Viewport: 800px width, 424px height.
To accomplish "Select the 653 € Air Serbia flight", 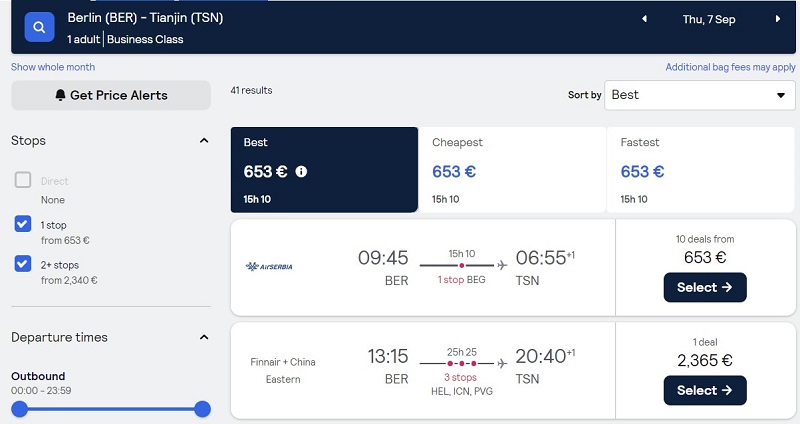I will click(x=705, y=287).
